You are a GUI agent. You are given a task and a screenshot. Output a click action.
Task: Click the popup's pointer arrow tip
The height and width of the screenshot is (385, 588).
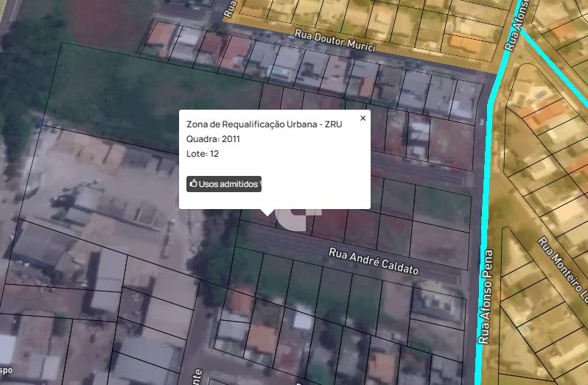(267, 214)
